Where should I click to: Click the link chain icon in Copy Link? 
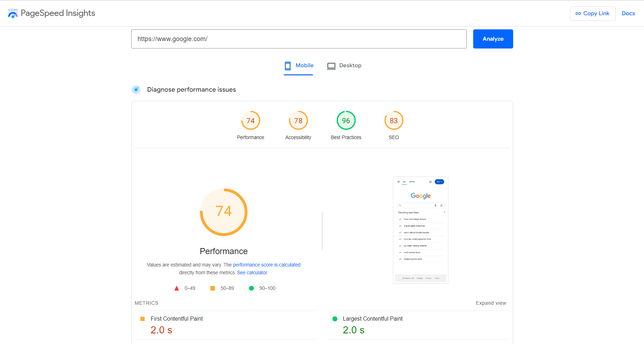point(578,13)
